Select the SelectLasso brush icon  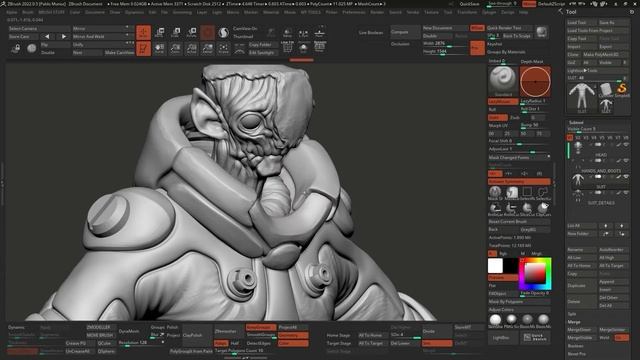pyautogui.click(x=543, y=192)
